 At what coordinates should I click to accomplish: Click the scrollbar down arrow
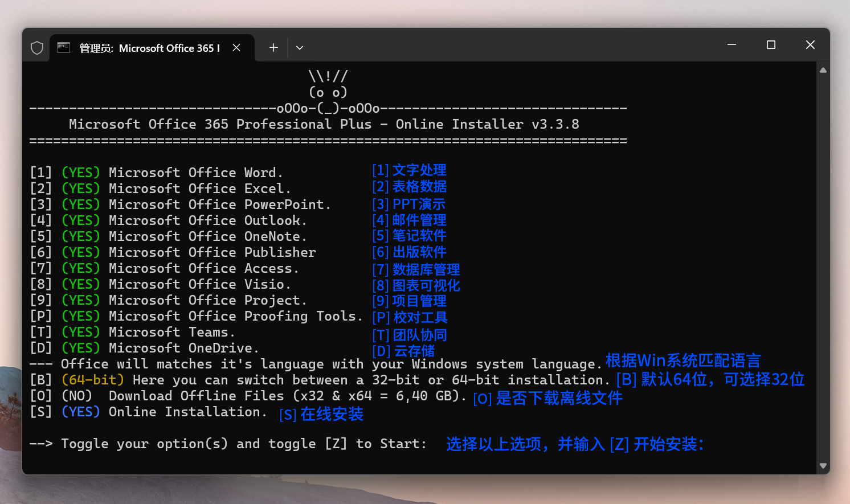(823, 465)
